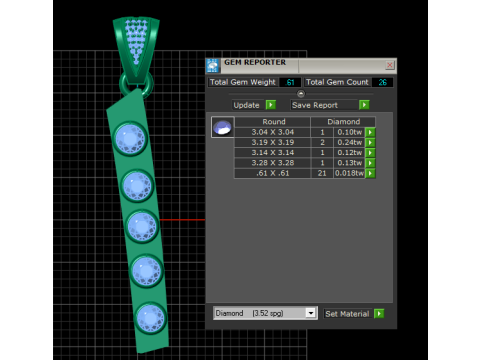Select the bottom bezel-set gem on the pendant

[x=151, y=318]
